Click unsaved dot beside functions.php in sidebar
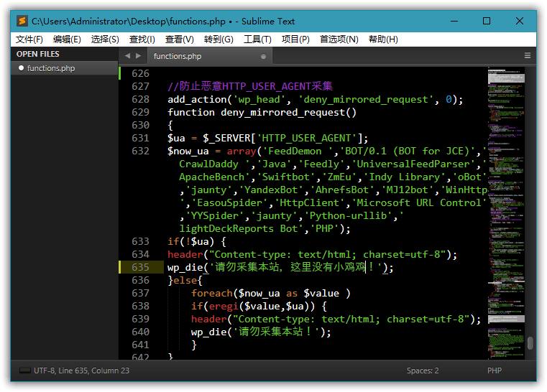This screenshot has height=392, width=547. click(21, 68)
